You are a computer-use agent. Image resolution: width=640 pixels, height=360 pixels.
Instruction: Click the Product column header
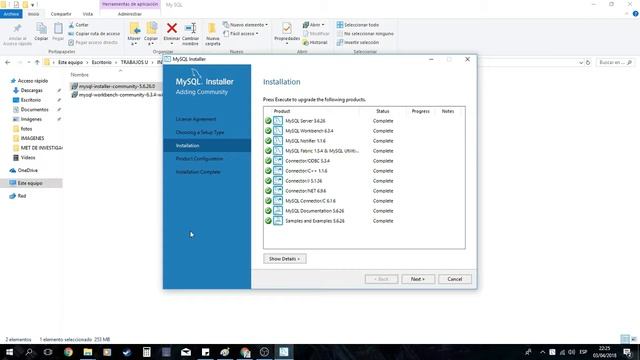[x=282, y=111]
